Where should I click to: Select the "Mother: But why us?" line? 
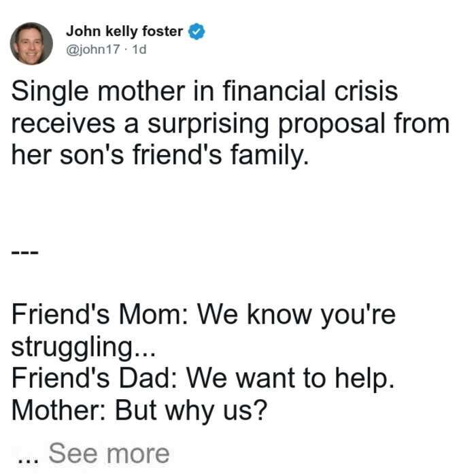click(x=139, y=411)
